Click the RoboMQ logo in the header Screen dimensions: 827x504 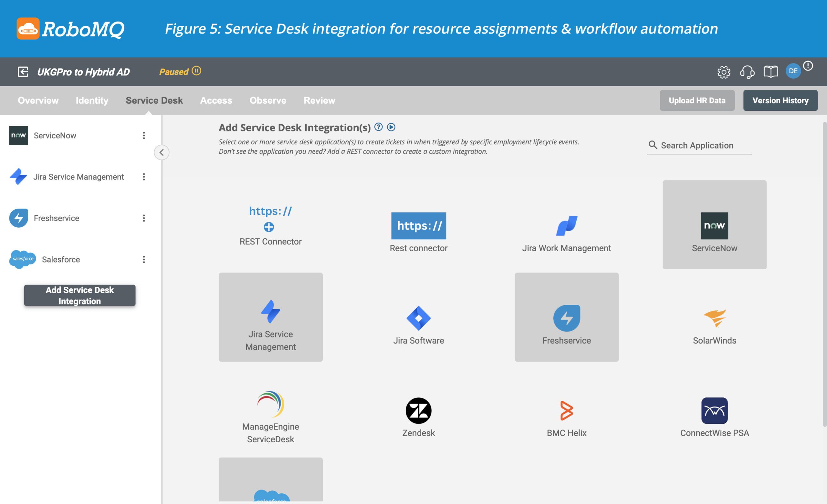(70, 29)
